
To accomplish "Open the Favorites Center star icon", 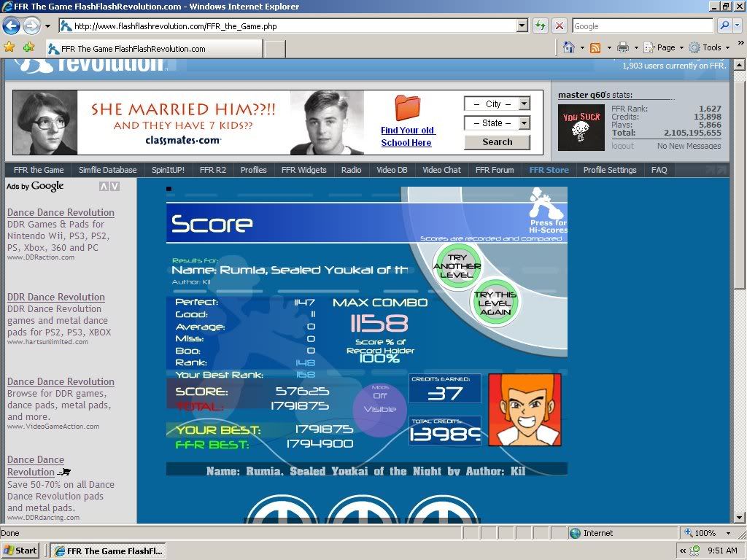I will coord(9,47).
